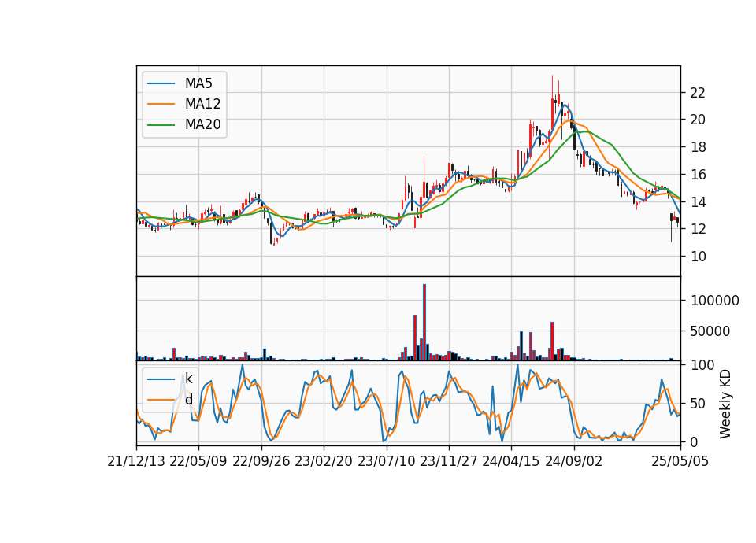Screen dimensions: 756x543
Task: Click the MA12 legend label
Action: click(202, 104)
